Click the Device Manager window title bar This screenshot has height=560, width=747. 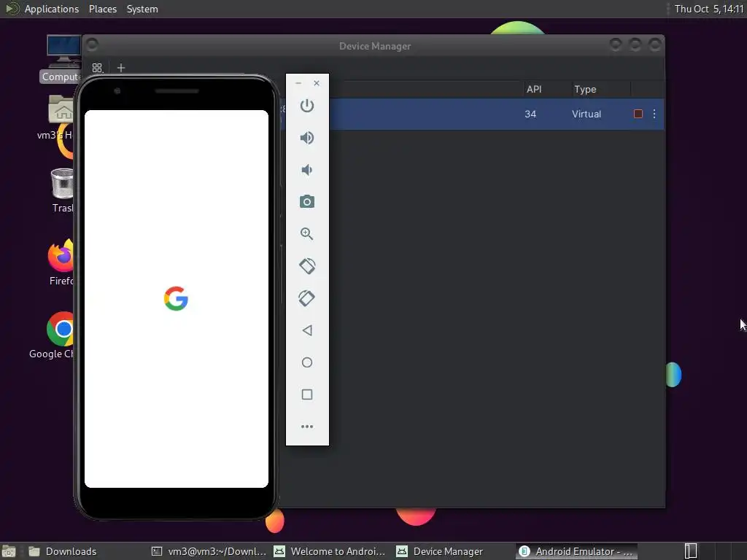click(374, 46)
